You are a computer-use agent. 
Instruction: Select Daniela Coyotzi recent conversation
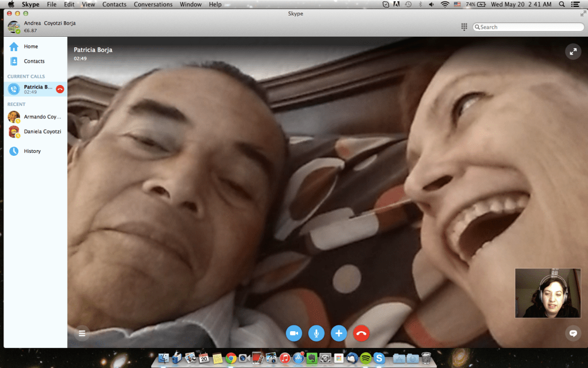(42, 132)
